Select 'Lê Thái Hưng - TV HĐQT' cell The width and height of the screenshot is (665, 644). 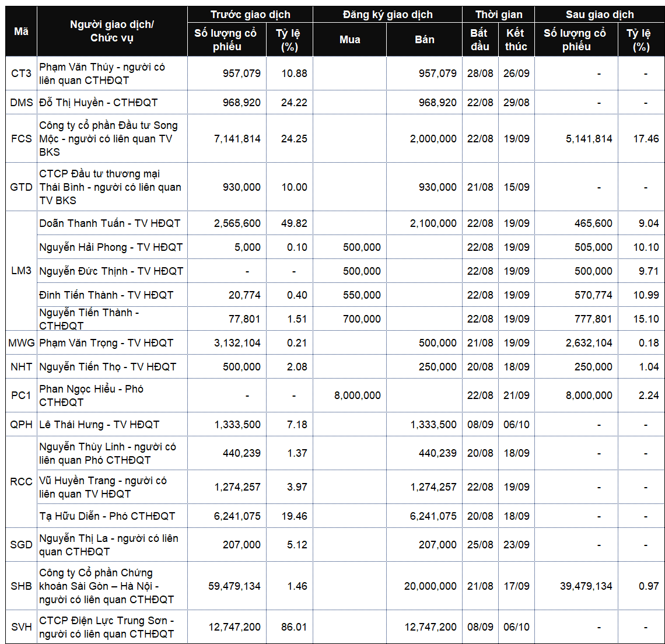tap(112, 424)
